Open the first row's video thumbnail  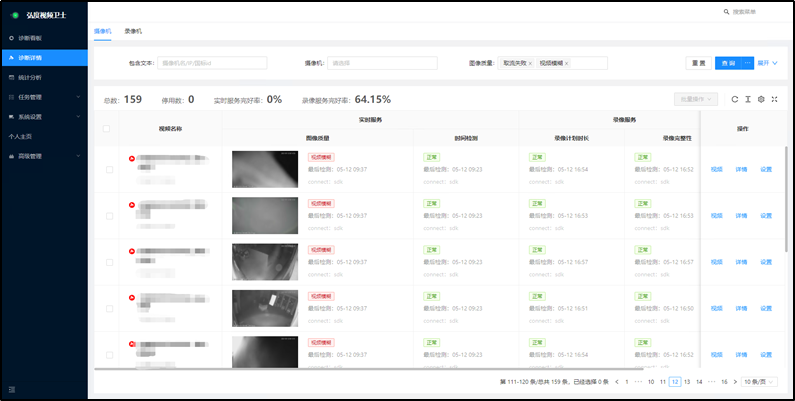coord(265,169)
